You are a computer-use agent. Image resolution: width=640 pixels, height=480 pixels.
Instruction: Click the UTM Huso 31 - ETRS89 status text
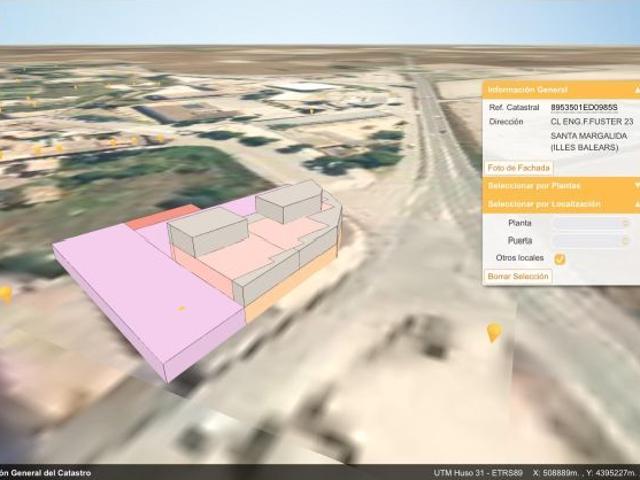(478, 473)
